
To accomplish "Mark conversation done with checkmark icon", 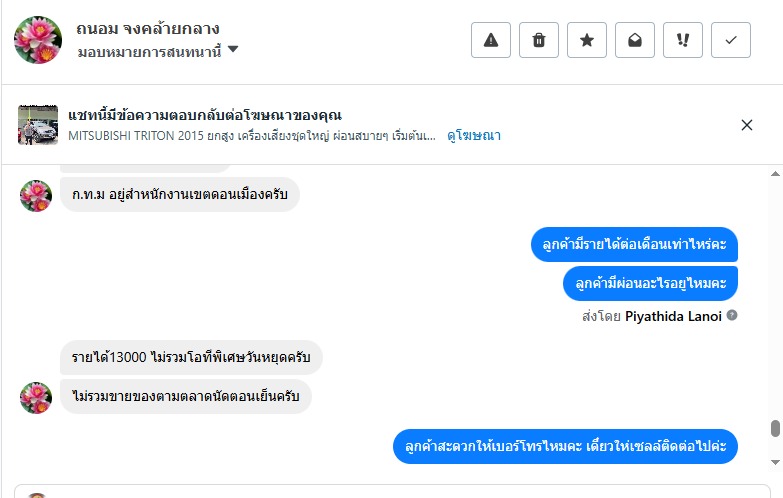I will pos(731,40).
